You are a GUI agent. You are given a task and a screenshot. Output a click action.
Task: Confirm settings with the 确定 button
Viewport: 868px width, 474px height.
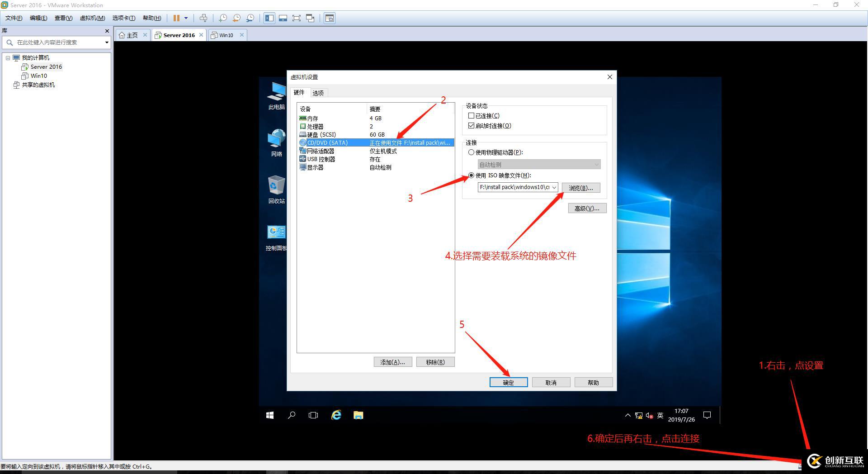[509, 382]
